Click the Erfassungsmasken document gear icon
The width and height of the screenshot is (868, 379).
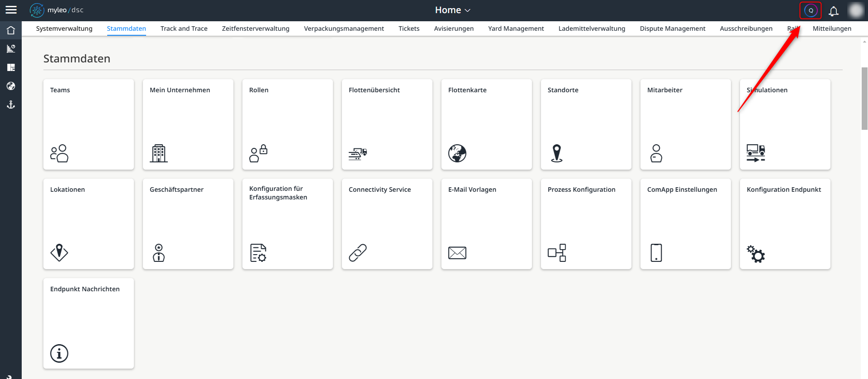point(258,253)
